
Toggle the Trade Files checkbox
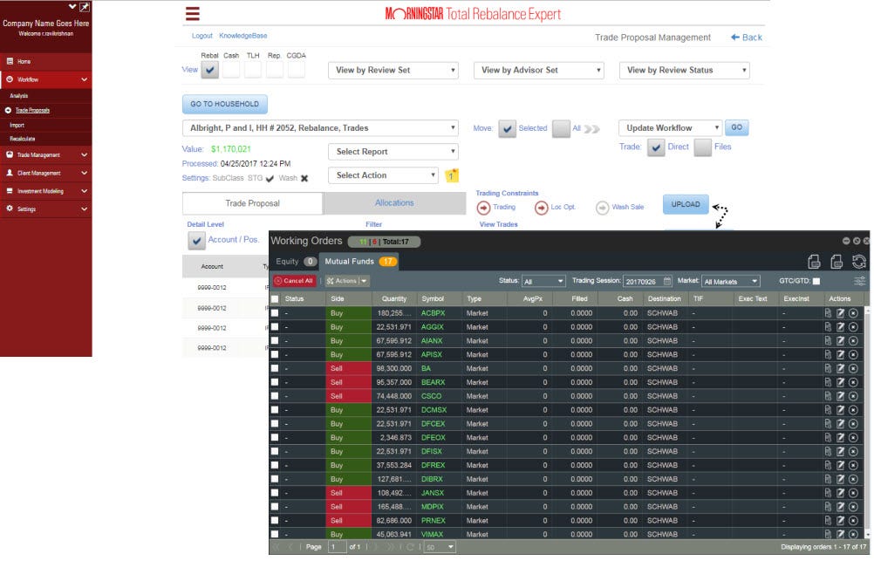tap(703, 147)
